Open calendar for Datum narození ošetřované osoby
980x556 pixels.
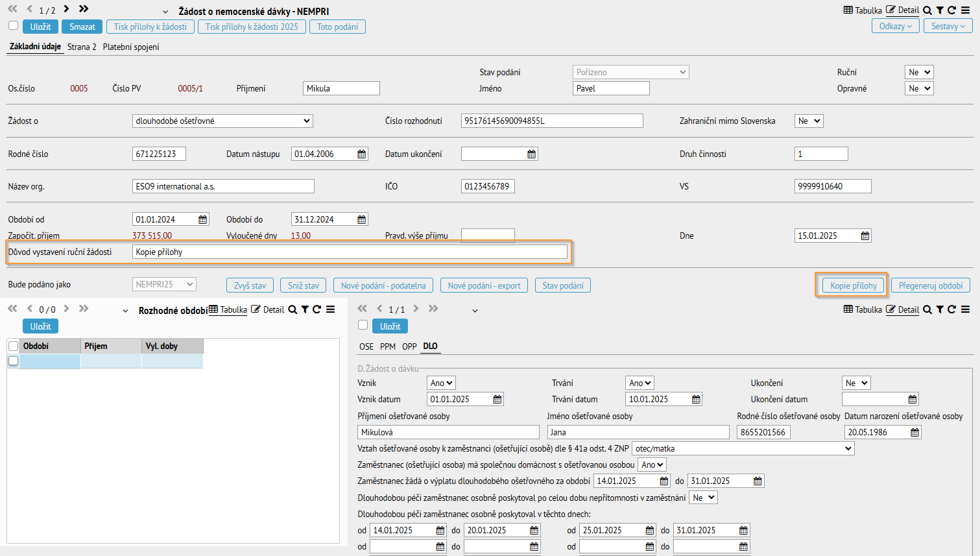[914, 433]
